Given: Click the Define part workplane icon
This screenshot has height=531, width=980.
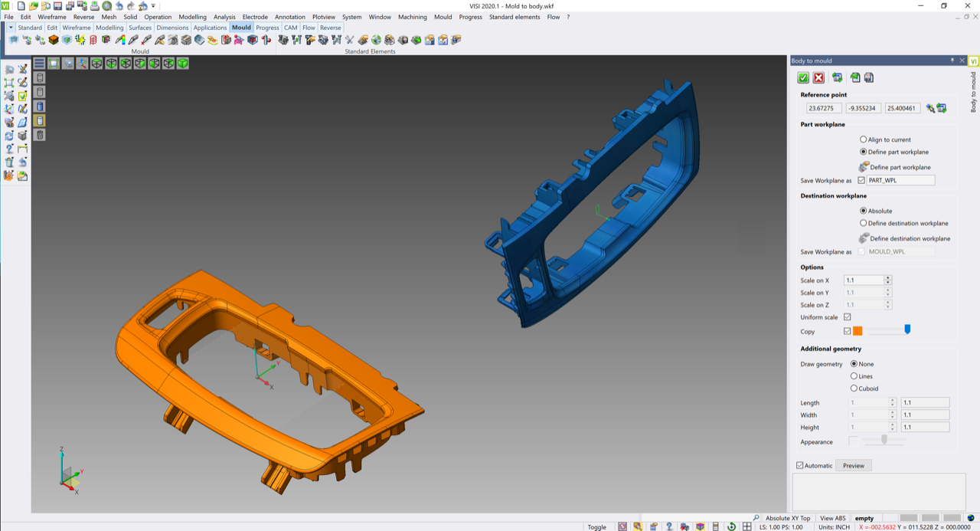Looking at the screenshot, I should (x=864, y=167).
